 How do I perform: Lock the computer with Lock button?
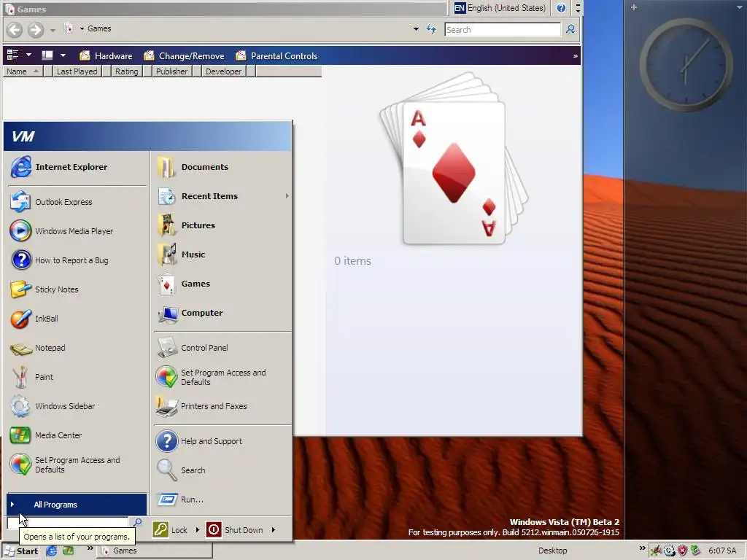coord(171,529)
